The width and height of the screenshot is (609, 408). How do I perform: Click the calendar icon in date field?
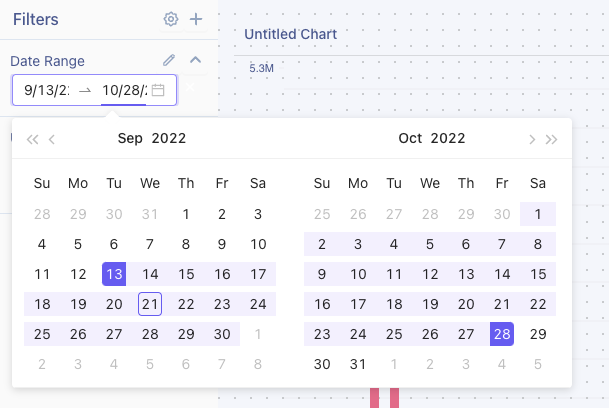pyautogui.click(x=158, y=90)
